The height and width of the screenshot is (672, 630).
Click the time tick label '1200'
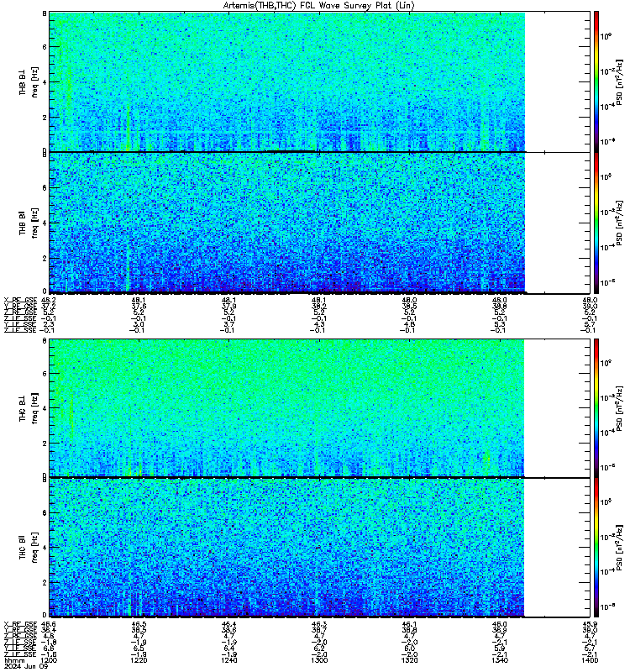tap(49, 660)
